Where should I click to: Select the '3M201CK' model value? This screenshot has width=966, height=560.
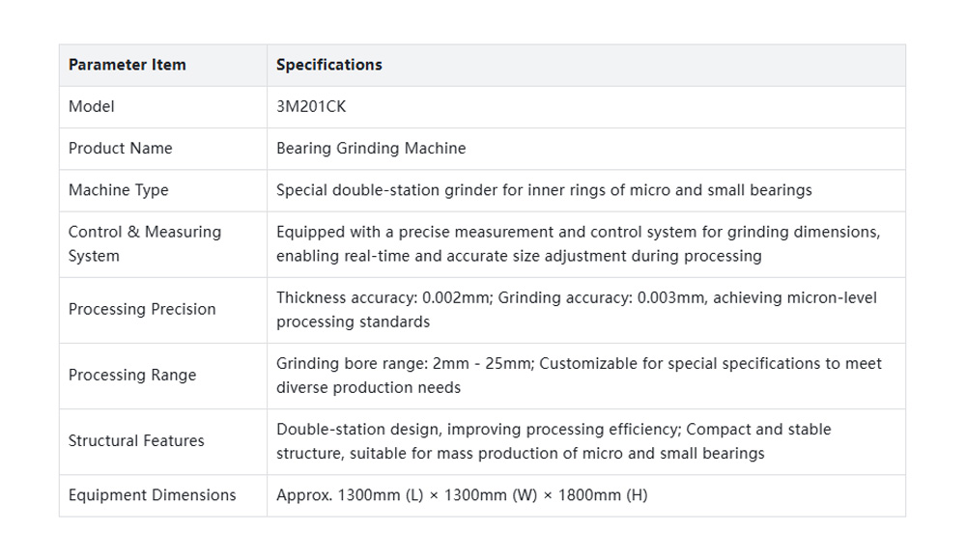point(311,106)
